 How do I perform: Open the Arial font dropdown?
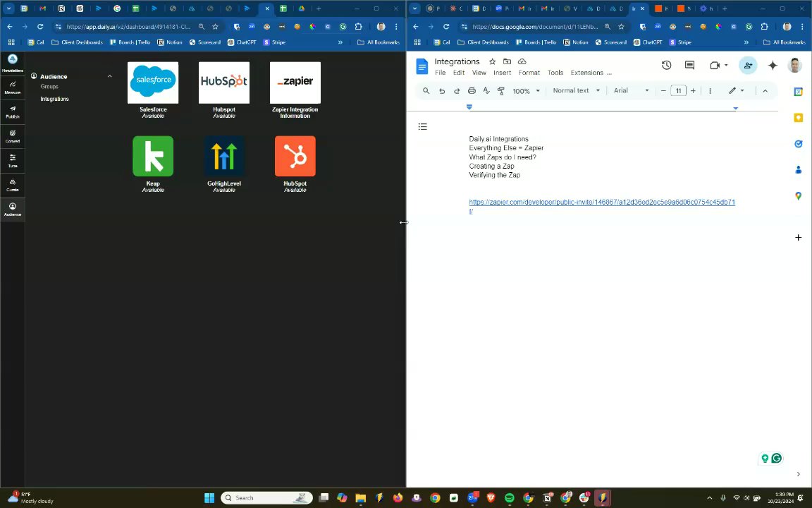(631, 91)
